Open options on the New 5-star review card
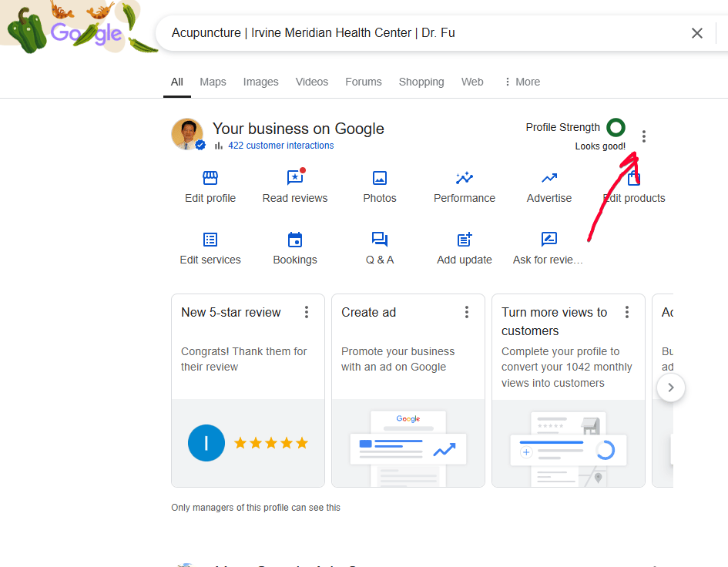Image resolution: width=728 pixels, height=567 pixels. tap(306, 312)
